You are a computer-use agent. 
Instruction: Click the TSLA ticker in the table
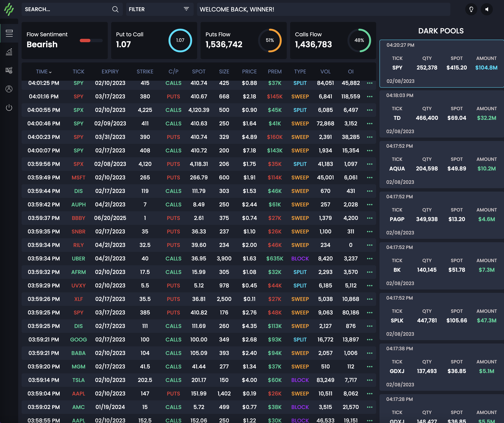click(78, 380)
